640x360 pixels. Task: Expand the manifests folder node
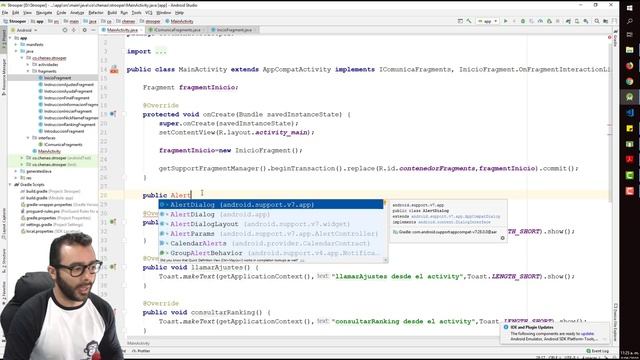pyautogui.click(x=16, y=44)
